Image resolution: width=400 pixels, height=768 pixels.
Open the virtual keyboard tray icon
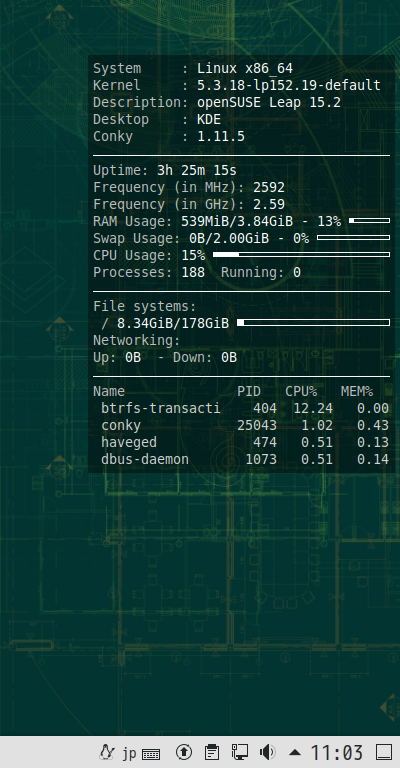tap(151, 753)
